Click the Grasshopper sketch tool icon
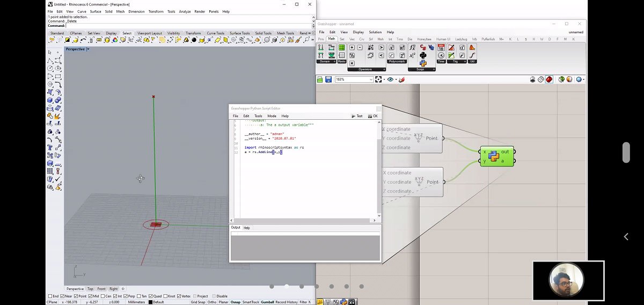Viewport: 644px width, 305px height. click(402, 79)
